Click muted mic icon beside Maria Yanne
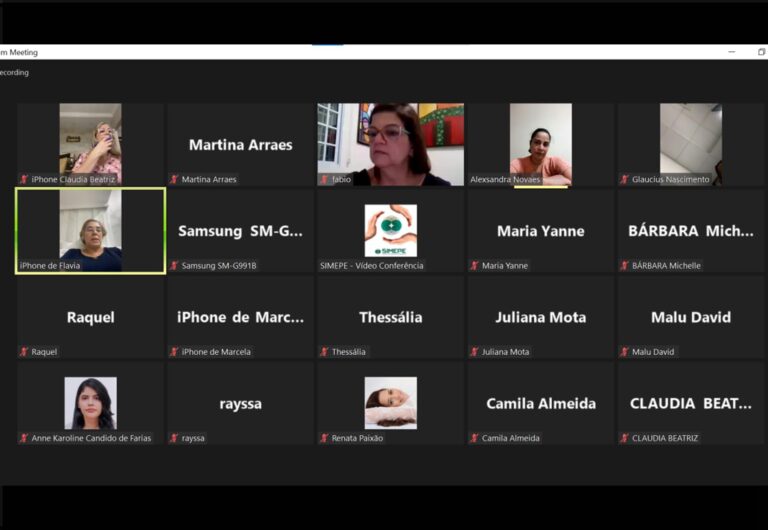Image resolution: width=768 pixels, height=530 pixels. [x=474, y=266]
